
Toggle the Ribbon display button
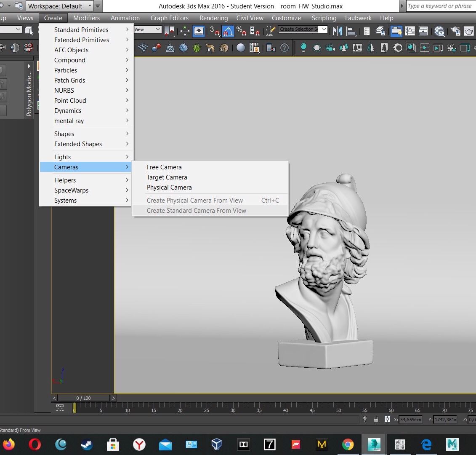coord(396,31)
